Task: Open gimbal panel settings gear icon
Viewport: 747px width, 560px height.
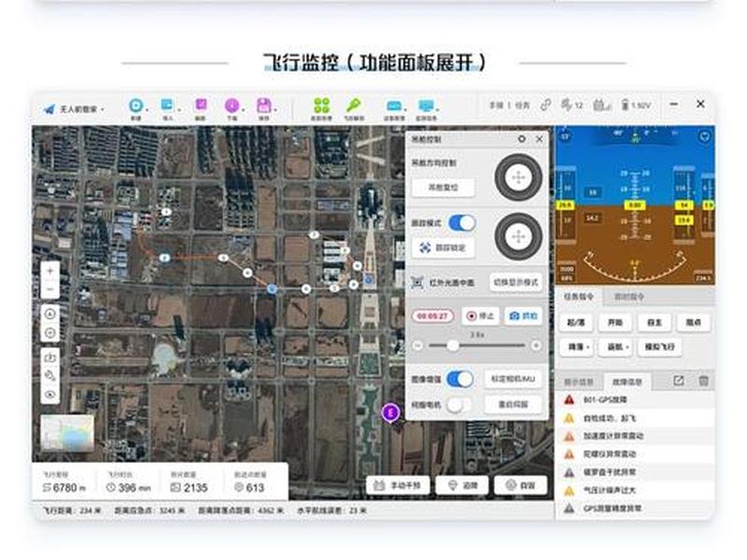Action: (522, 139)
